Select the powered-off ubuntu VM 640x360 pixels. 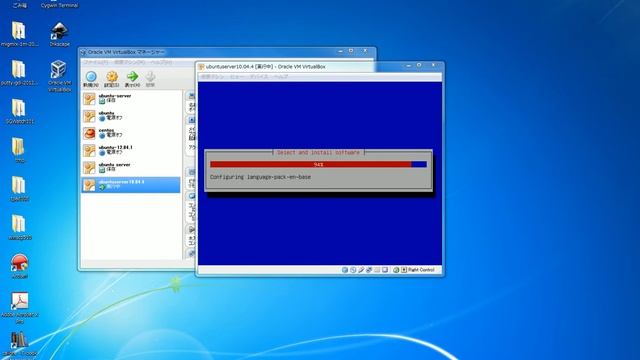[x=131, y=116]
